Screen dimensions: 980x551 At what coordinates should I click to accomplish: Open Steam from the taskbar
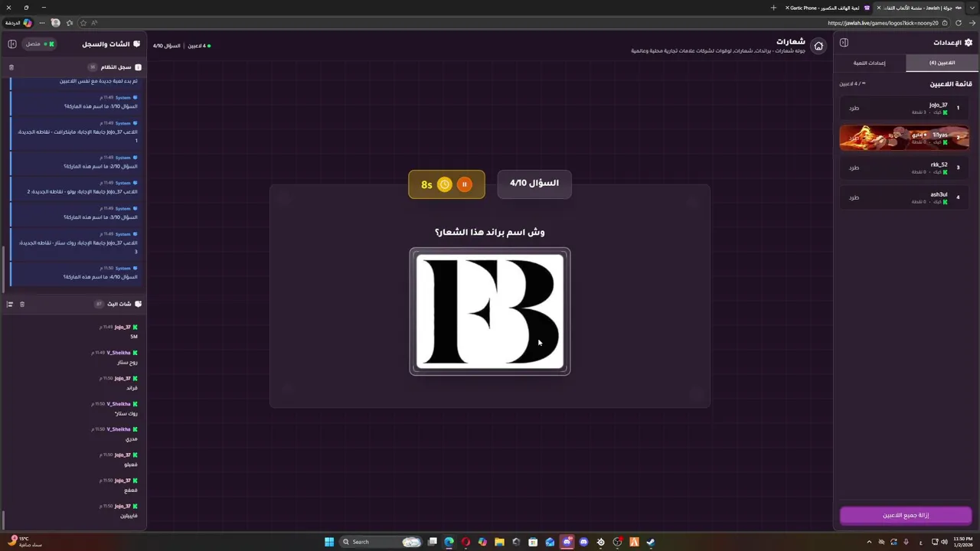point(651,542)
